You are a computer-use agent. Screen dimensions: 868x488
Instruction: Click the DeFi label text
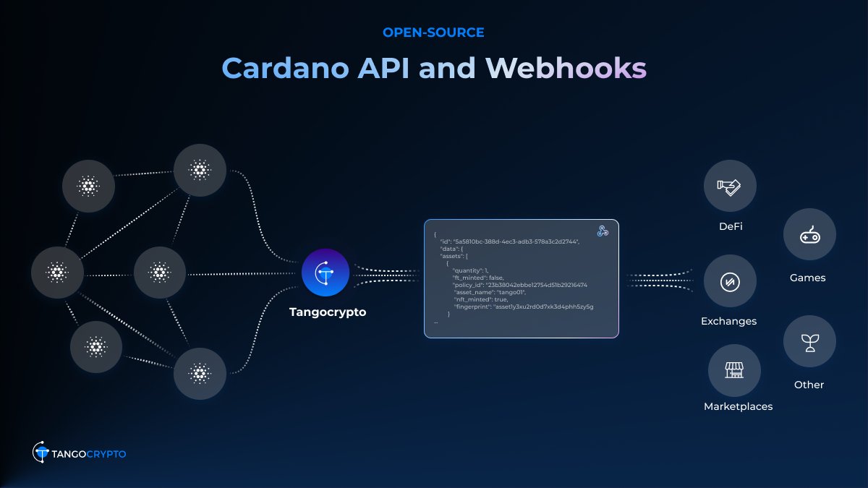tap(730, 226)
